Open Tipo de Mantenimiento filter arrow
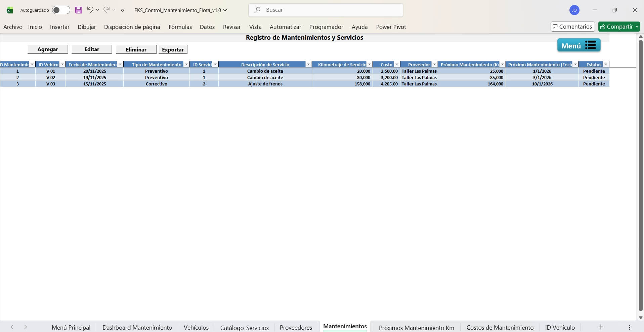This screenshot has width=644, height=332. (x=186, y=65)
